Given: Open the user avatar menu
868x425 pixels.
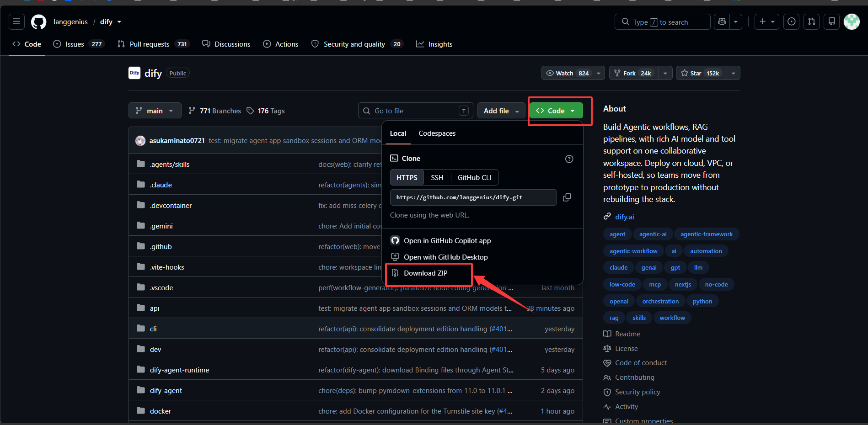Looking at the screenshot, I should 852,21.
